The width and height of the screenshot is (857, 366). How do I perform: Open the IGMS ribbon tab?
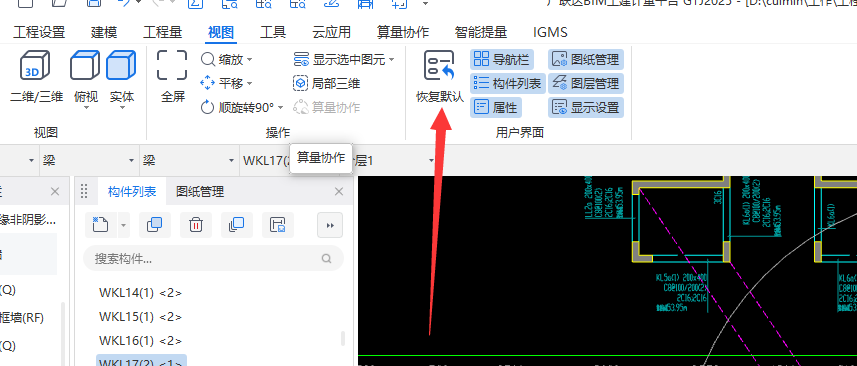point(550,32)
